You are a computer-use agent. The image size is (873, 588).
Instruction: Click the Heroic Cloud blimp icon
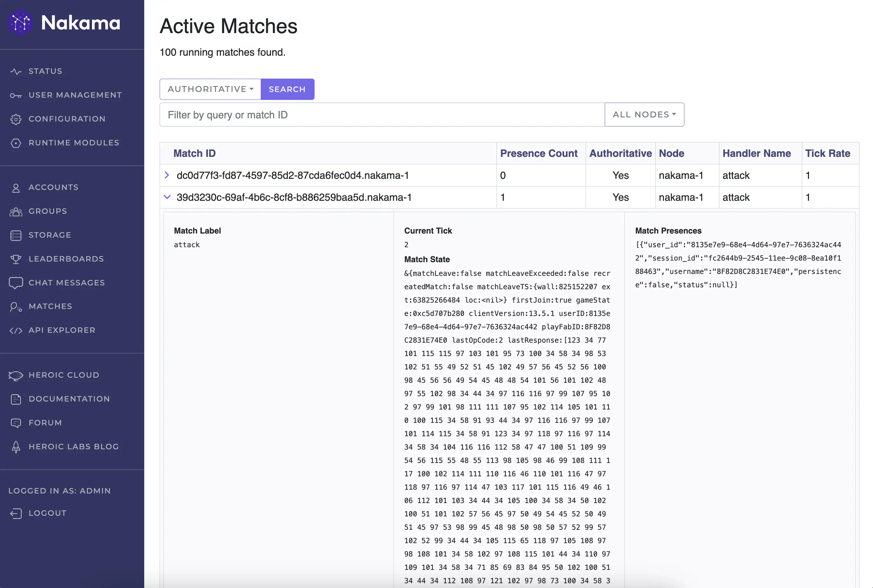coord(16,375)
